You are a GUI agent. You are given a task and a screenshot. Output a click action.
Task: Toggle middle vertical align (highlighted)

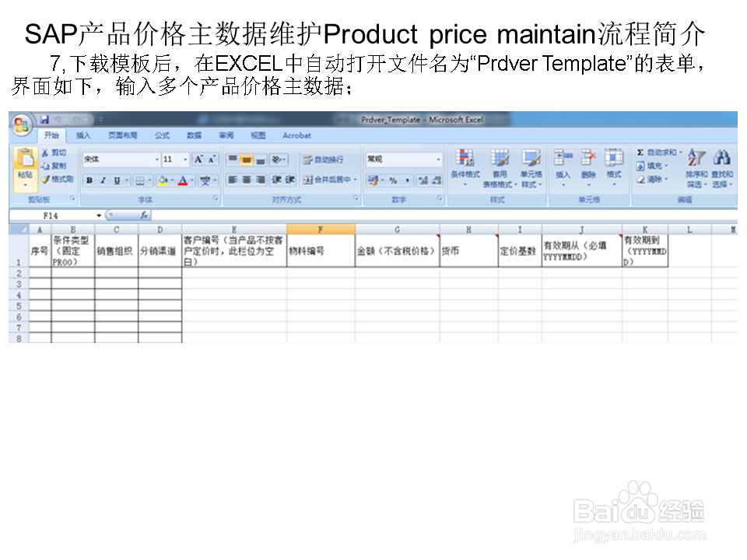247,159
